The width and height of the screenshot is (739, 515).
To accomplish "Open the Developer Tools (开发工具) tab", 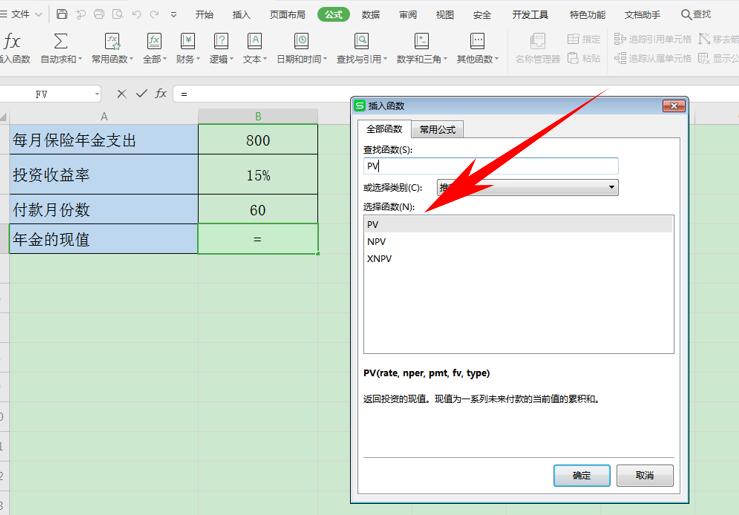I will tap(530, 15).
